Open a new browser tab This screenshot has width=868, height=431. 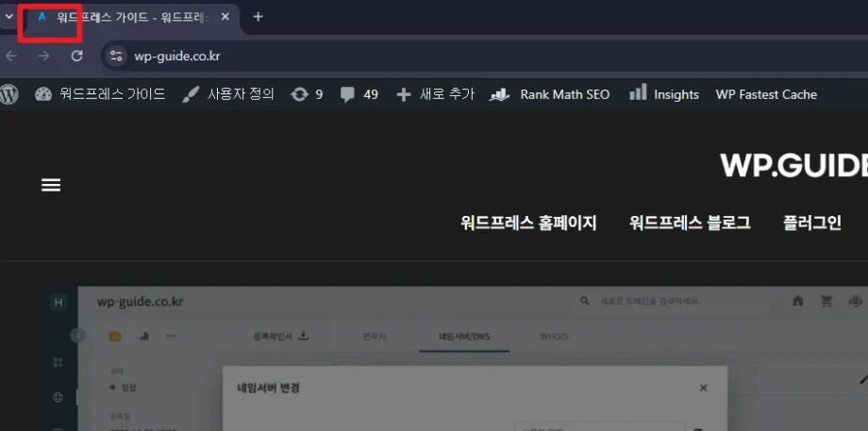point(259,17)
